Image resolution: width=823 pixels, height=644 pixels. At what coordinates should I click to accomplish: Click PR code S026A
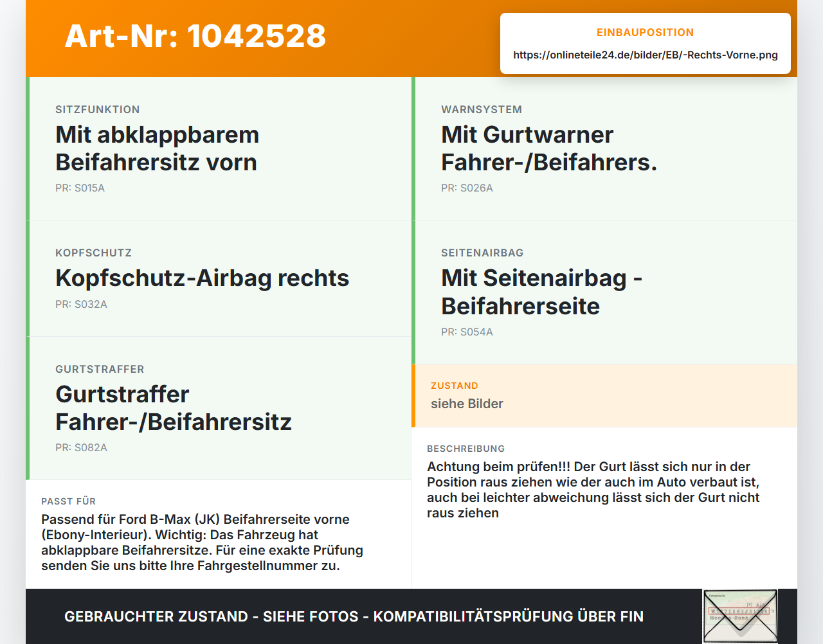[x=467, y=188]
